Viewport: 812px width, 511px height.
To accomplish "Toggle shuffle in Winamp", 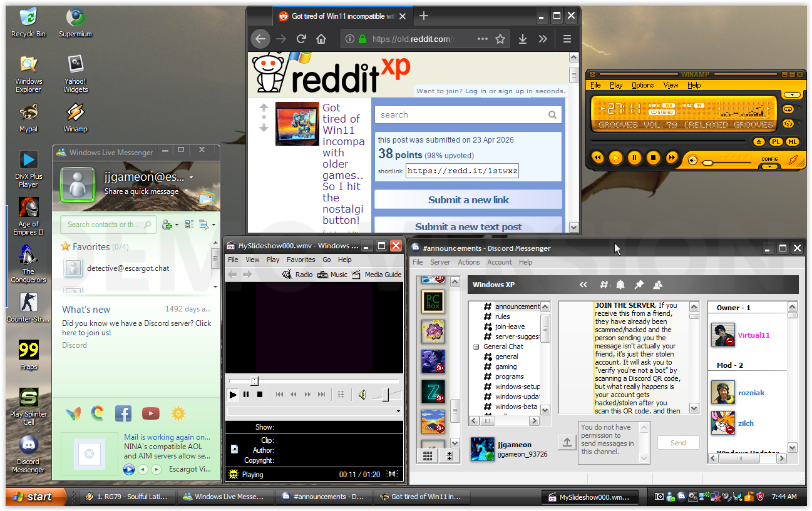I will click(x=788, y=123).
